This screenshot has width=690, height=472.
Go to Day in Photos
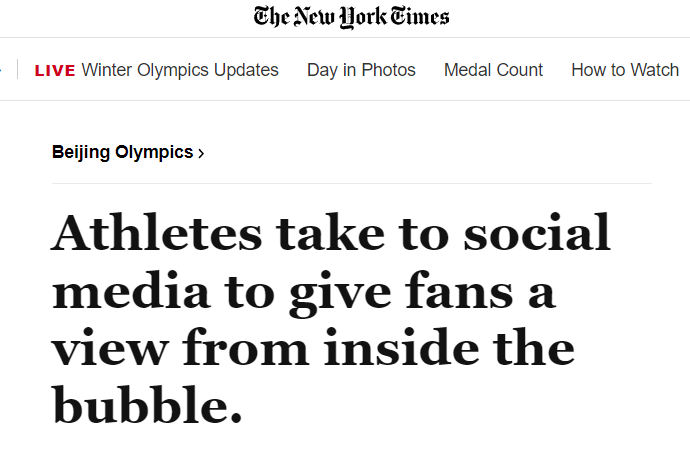pos(361,70)
